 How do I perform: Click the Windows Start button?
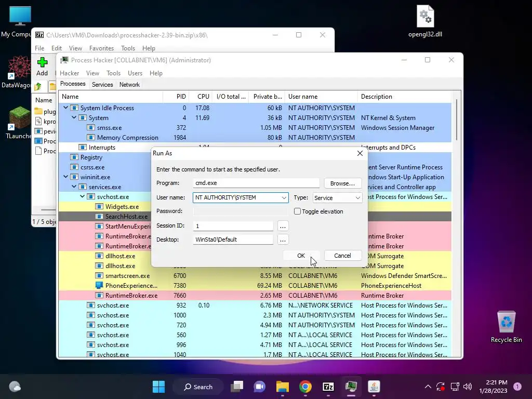[x=158, y=387]
